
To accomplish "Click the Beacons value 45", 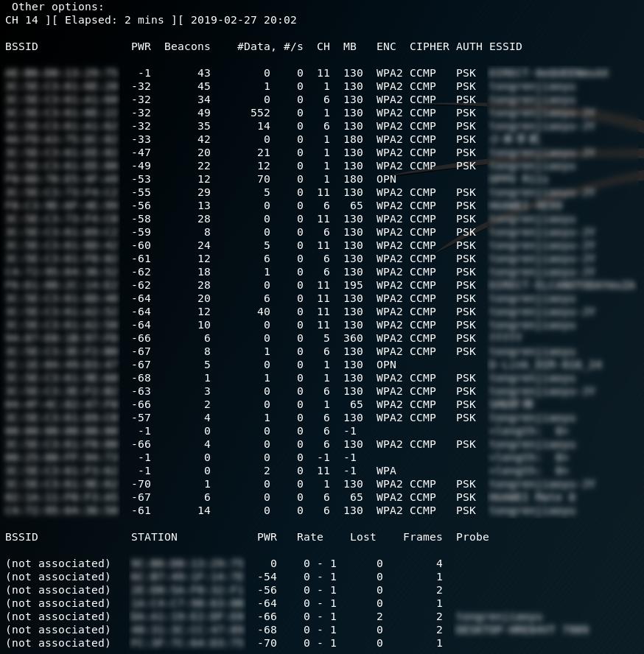I will tap(203, 87).
